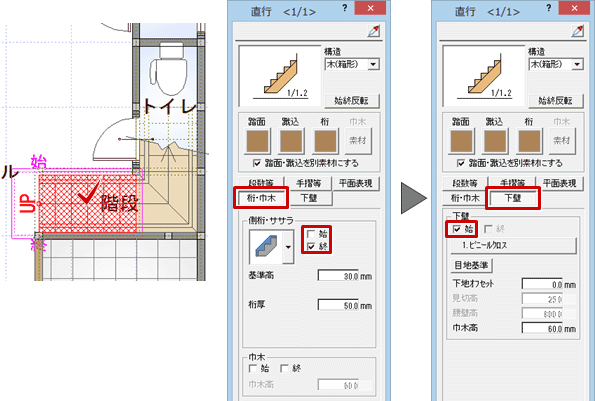
Task: Click the eyedropper icon in left dialog
Action: 373,31
